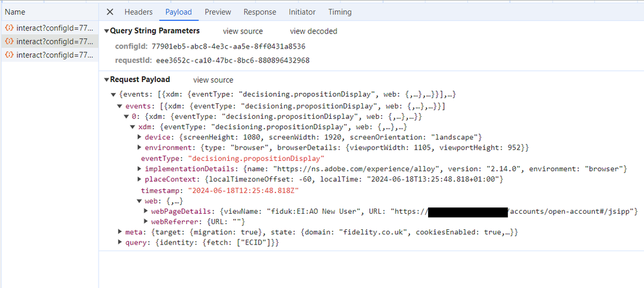Click view source next to Query String Parameters

pos(243,31)
